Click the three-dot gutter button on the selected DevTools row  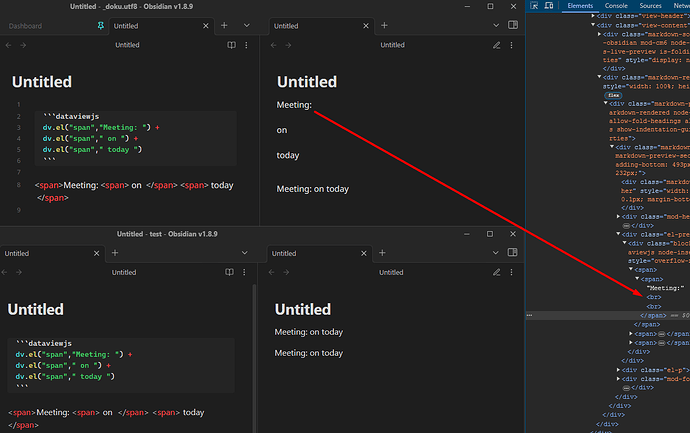pyautogui.click(x=529, y=316)
